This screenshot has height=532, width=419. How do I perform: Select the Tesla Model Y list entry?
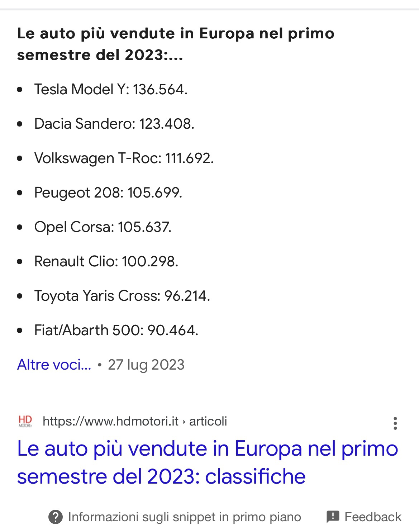coord(111,89)
